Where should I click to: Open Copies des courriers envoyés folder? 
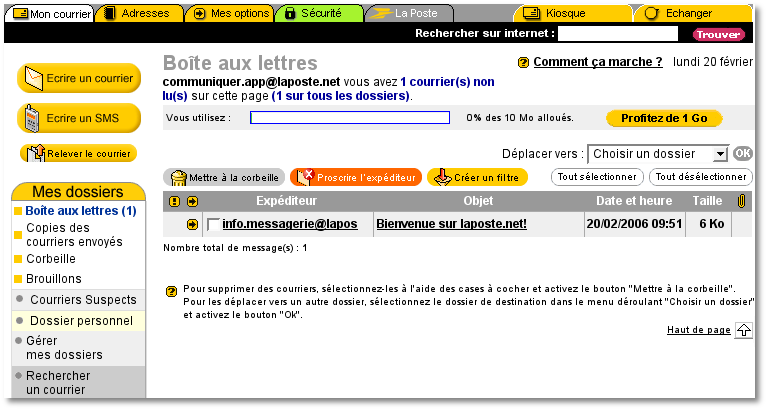74,235
